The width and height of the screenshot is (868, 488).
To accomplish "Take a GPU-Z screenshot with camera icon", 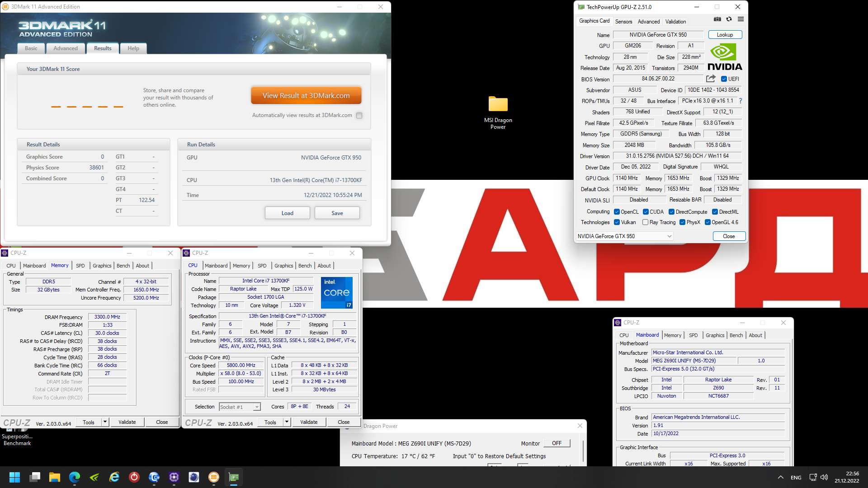I will click(x=717, y=19).
